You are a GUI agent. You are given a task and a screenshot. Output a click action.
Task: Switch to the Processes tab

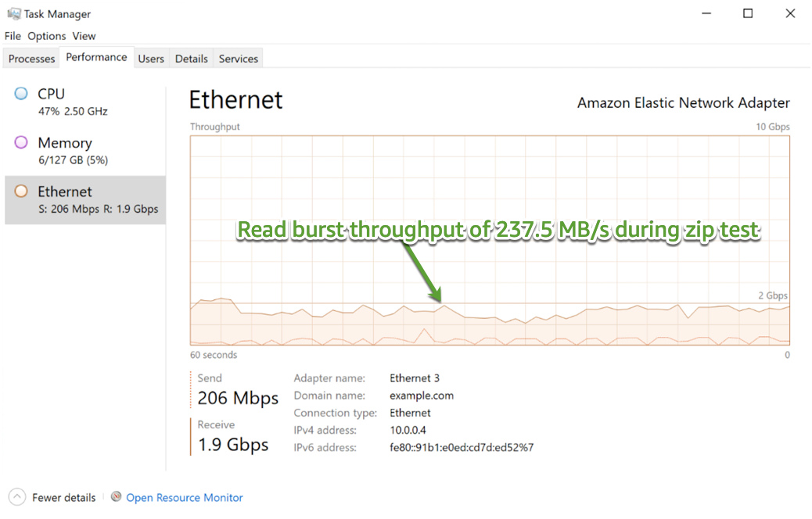(x=32, y=59)
